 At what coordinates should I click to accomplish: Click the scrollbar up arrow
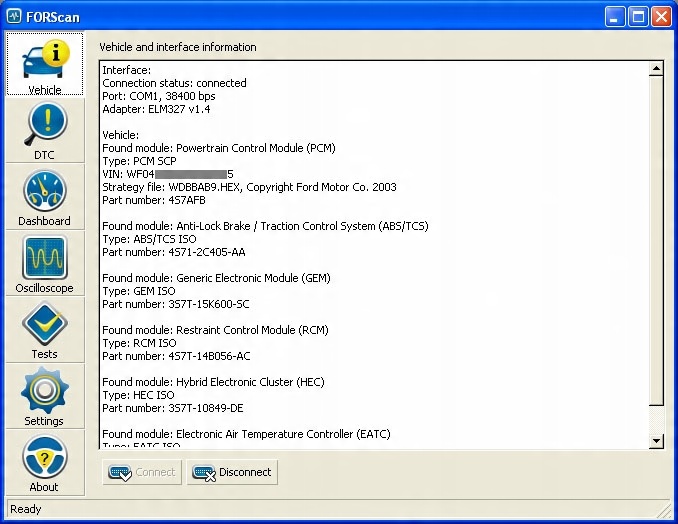[x=656, y=68]
